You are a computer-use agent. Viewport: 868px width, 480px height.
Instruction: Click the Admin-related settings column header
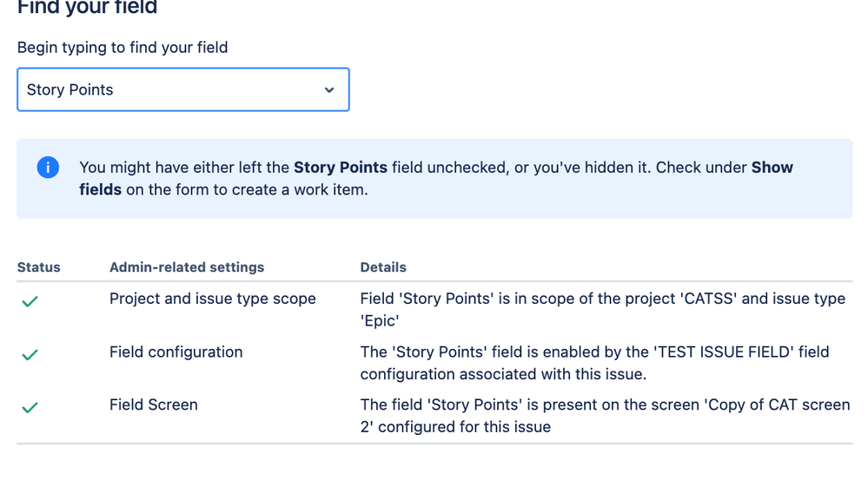click(x=187, y=267)
